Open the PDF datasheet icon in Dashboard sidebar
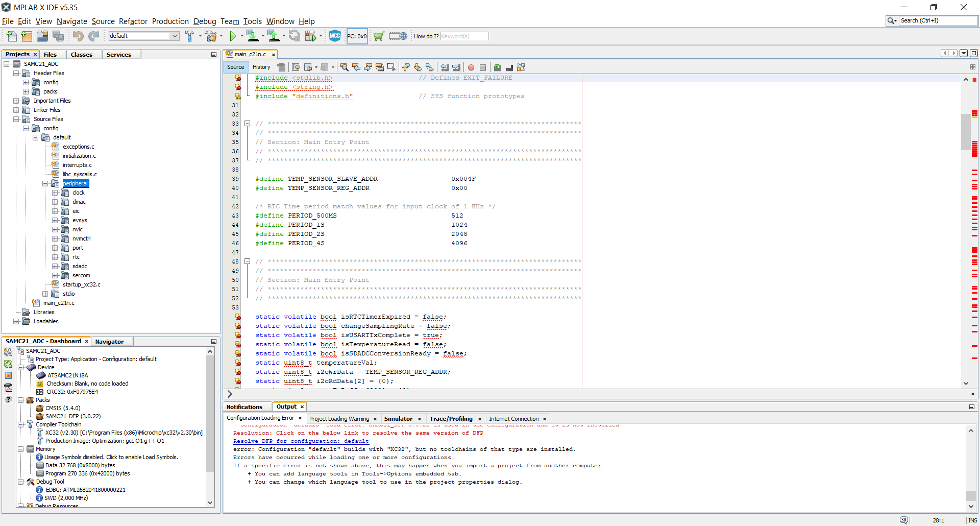Image resolution: width=980 pixels, height=526 pixels. click(8, 388)
